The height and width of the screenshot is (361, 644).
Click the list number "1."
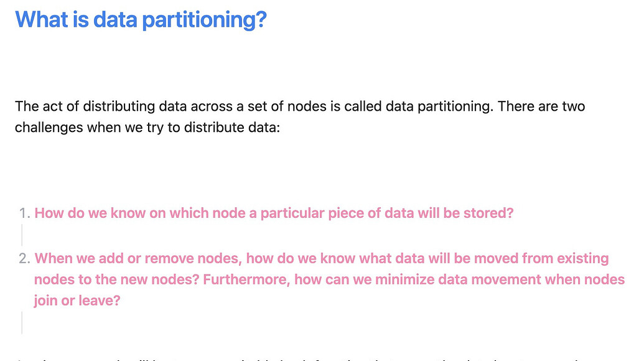point(25,213)
